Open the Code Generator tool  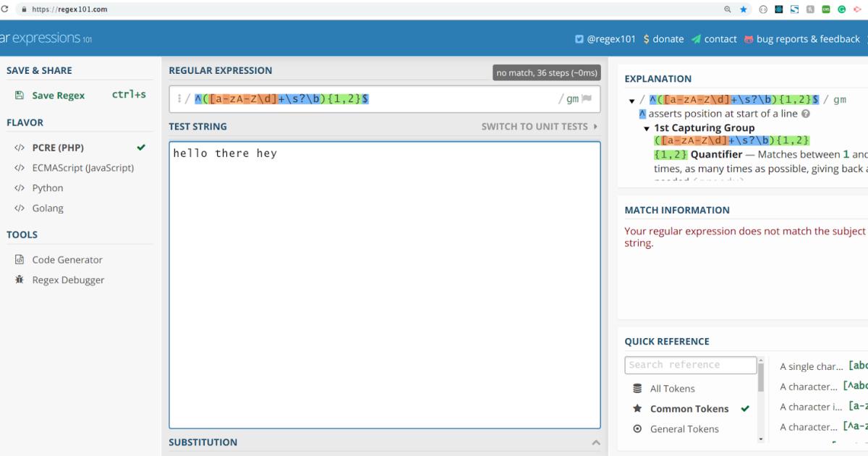(67, 260)
